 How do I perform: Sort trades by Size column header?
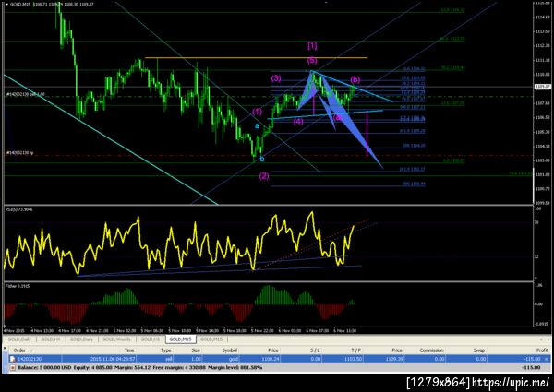[196, 350]
